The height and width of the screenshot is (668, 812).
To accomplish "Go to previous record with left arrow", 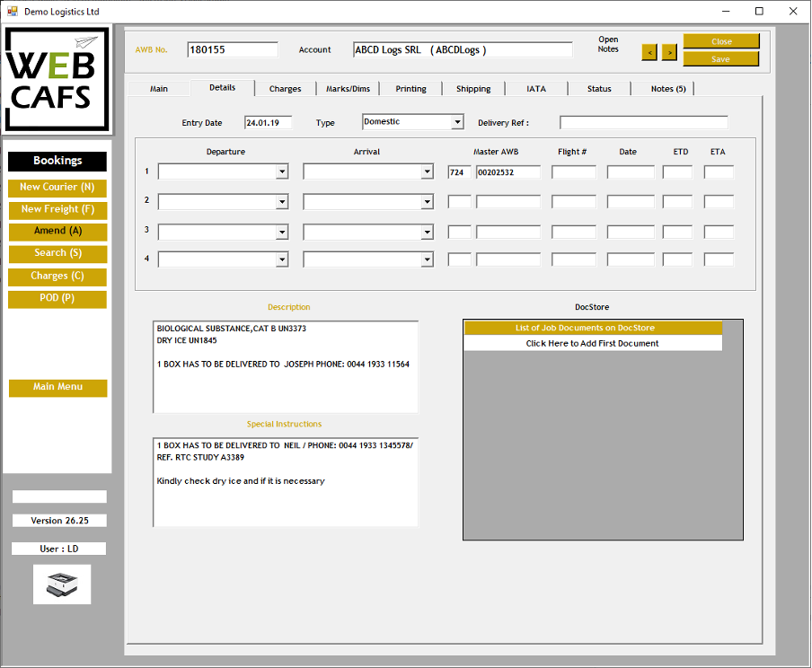I will (649, 52).
